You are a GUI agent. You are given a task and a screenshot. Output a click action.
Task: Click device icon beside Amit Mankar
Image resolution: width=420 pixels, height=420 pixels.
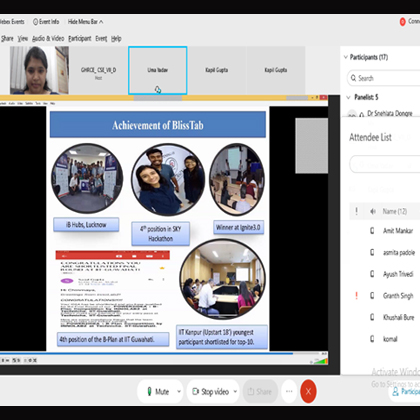[372, 231]
